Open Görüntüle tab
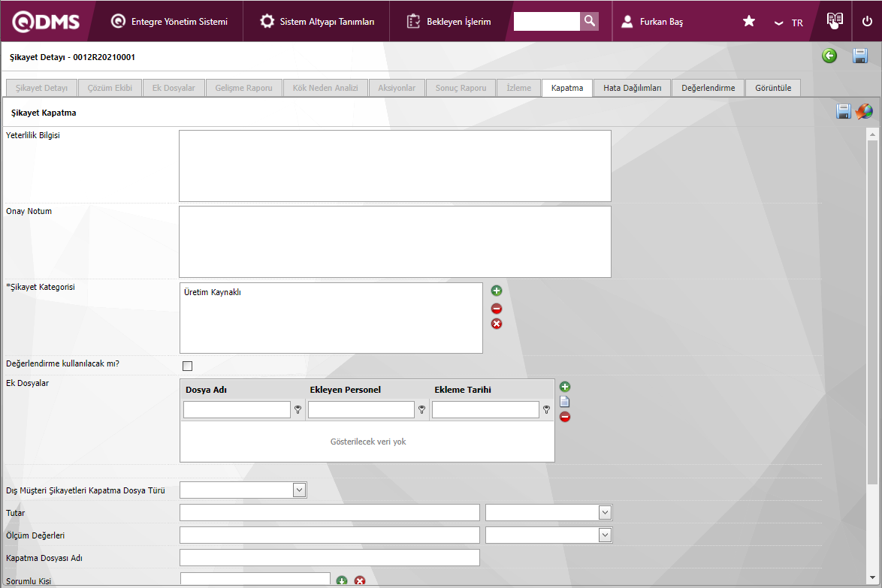Viewport: 882px width, 588px height. (773, 88)
